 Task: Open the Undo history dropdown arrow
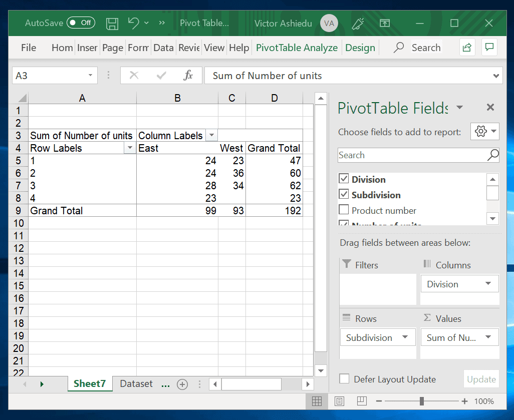(146, 23)
